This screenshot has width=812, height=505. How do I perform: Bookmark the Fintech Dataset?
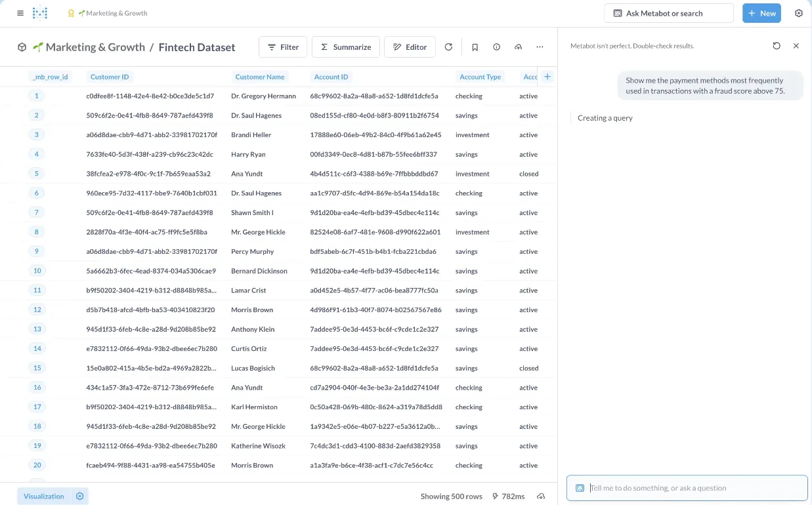coord(475,47)
